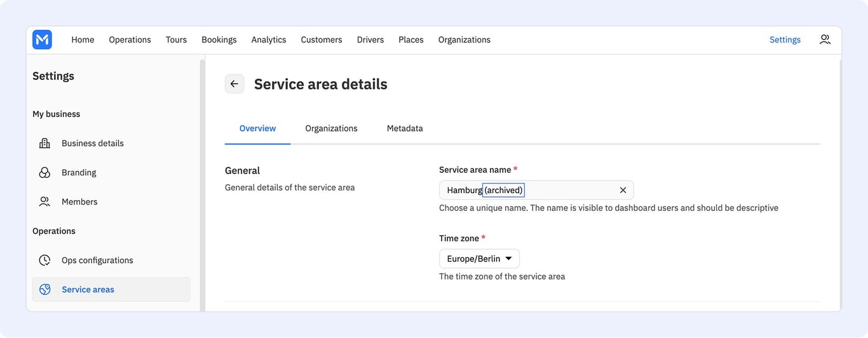Click the sidebar vertical scrollbar

point(203,184)
